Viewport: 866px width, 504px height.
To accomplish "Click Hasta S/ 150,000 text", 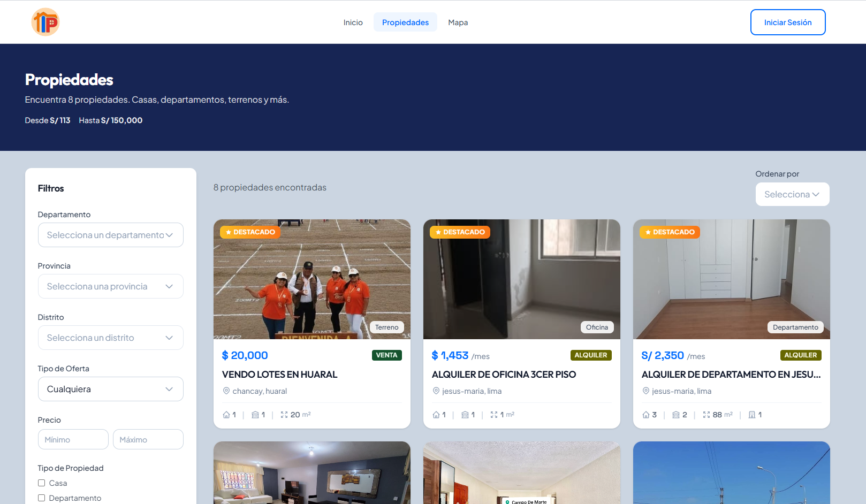I will click(111, 120).
